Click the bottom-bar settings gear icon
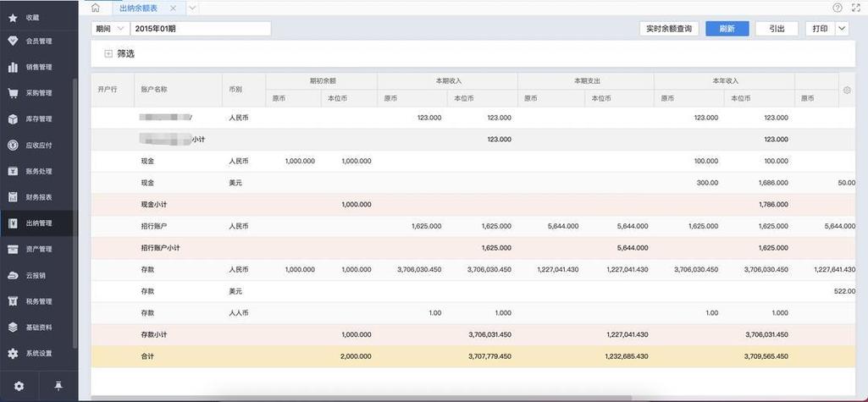The width and height of the screenshot is (868, 402). [19, 386]
